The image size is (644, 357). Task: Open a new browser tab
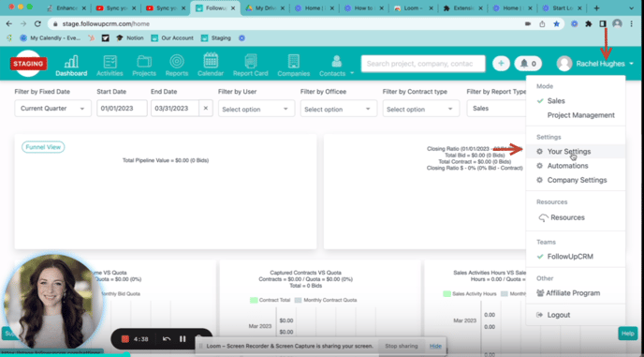pos(596,7)
